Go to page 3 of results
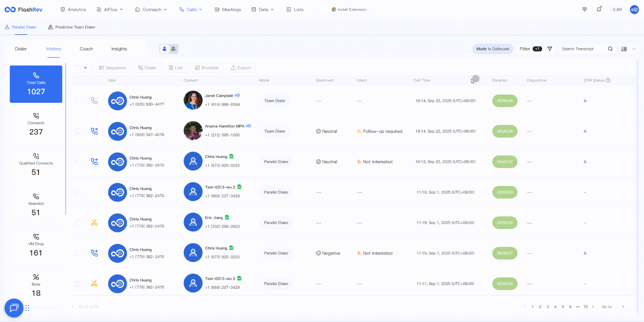 (x=548, y=307)
